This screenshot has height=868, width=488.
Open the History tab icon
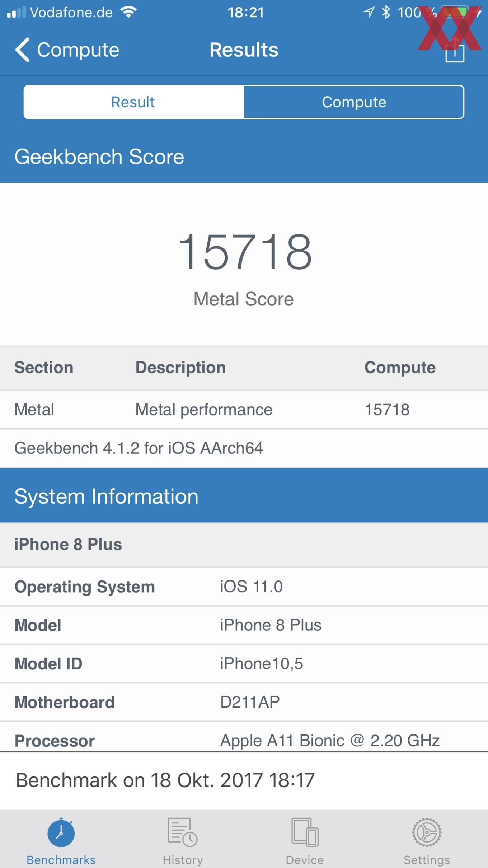183,832
